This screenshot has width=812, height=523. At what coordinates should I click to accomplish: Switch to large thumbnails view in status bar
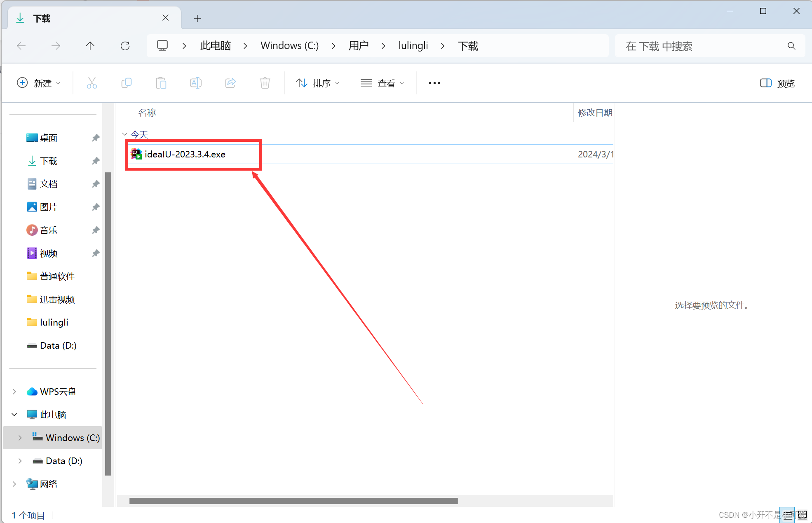pyautogui.click(x=802, y=515)
